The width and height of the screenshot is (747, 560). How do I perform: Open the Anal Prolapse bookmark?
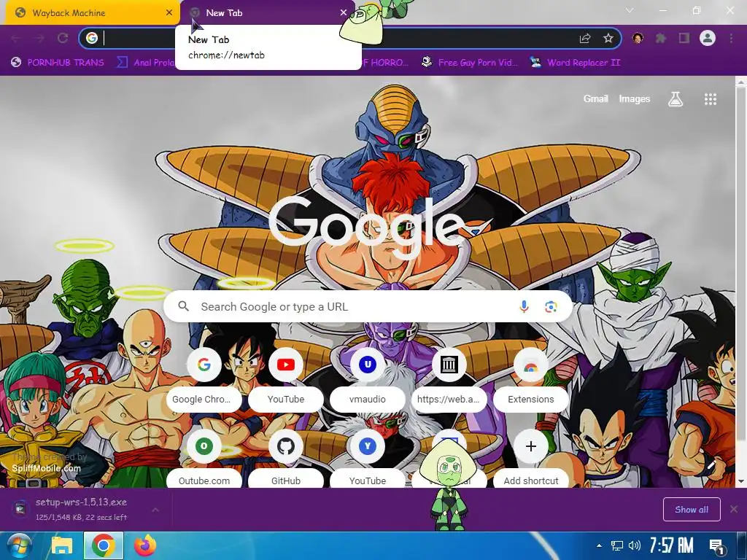click(146, 63)
